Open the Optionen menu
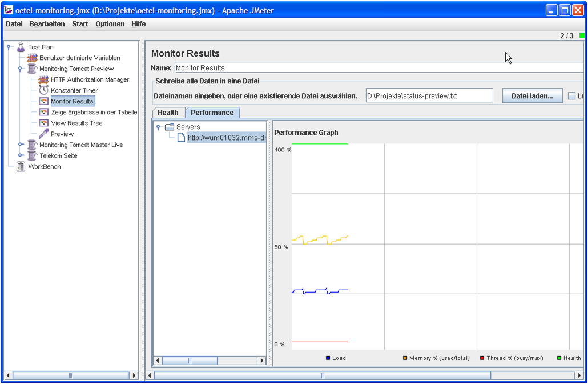Viewport: 588px width, 384px height. [x=110, y=24]
